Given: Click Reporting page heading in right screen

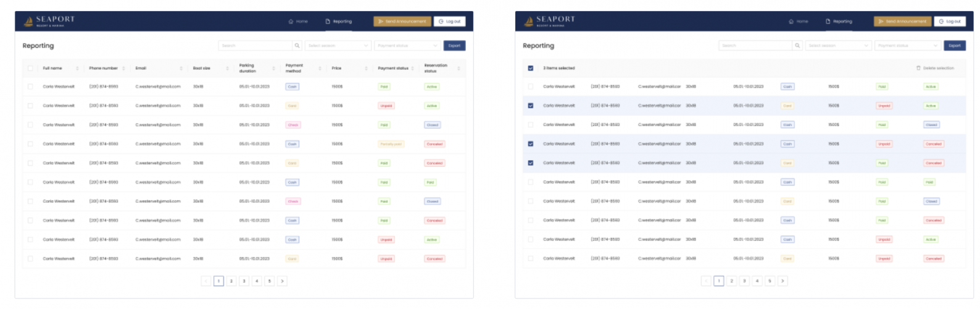Looking at the screenshot, I should pos(539,46).
